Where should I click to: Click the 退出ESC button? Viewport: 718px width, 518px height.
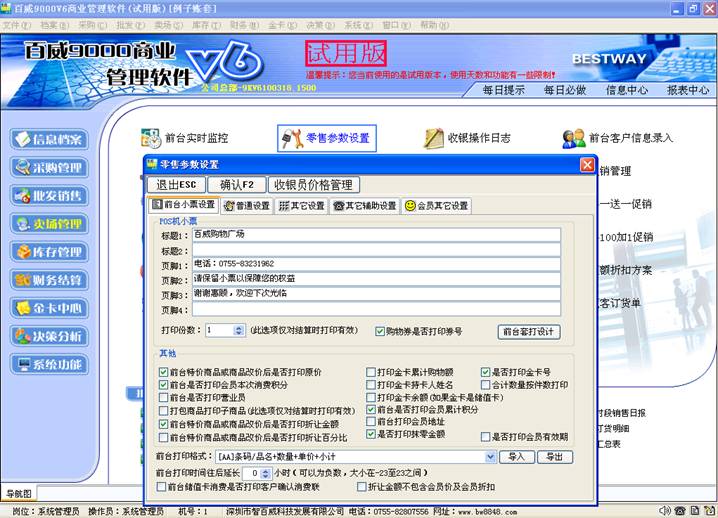[x=176, y=185]
